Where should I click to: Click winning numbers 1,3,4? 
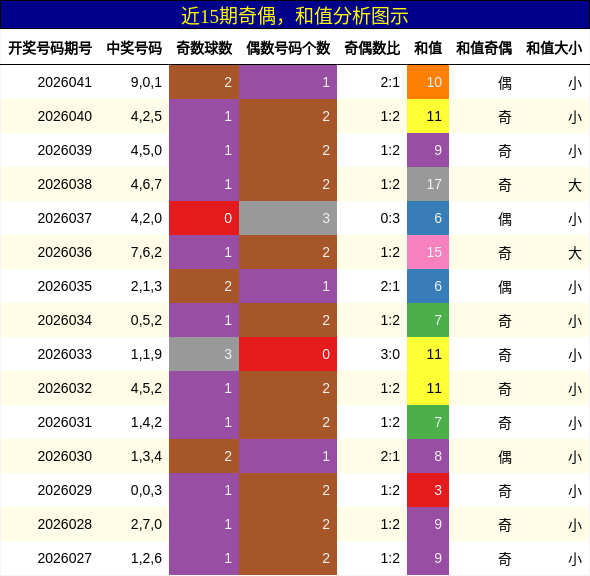click(x=146, y=456)
